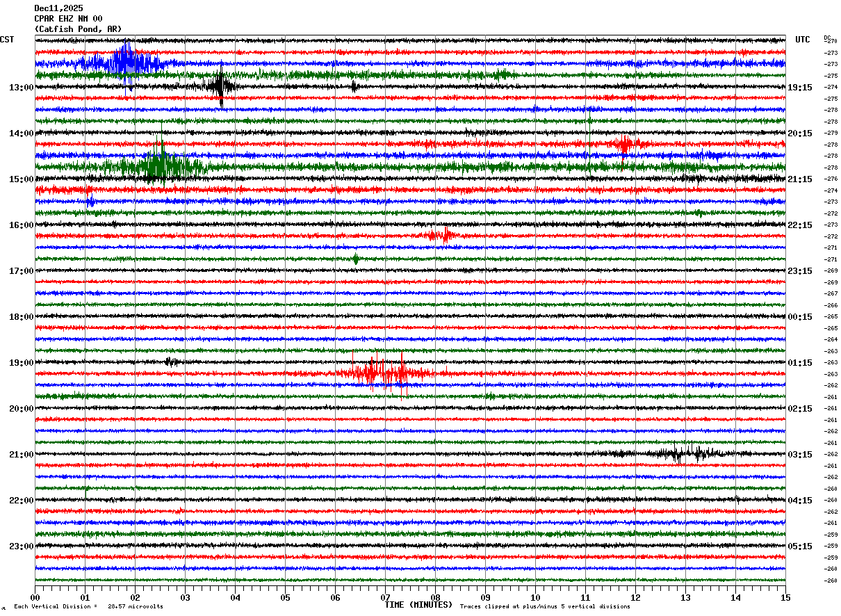Click the red seismic event near minute 7
841x616 pixels.
[386, 373]
